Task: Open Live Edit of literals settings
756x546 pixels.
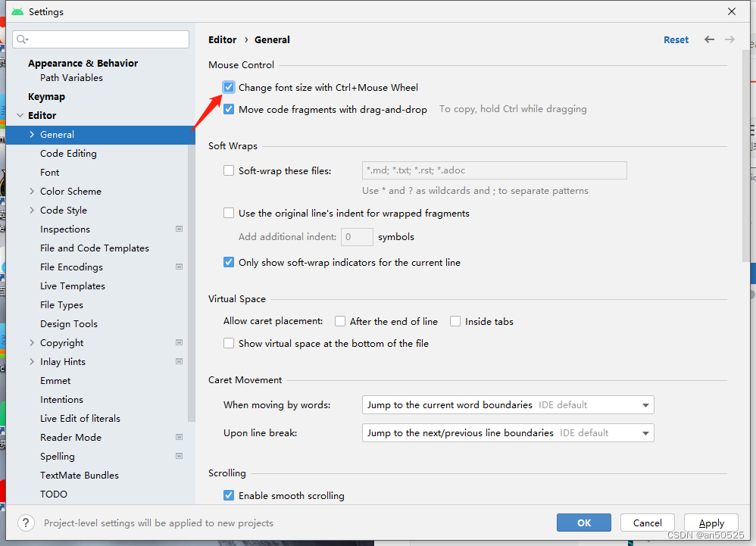Action: point(80,418)
